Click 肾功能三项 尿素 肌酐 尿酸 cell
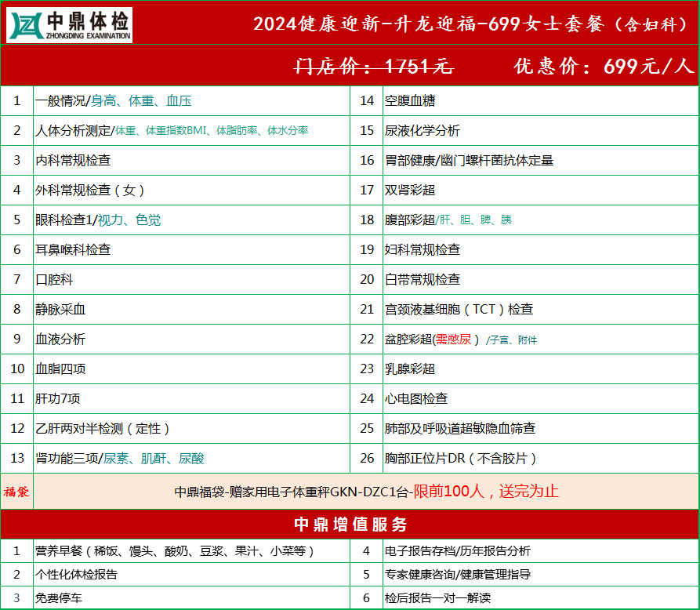Viewport: 700px width, 610px height. coord(191,459)
